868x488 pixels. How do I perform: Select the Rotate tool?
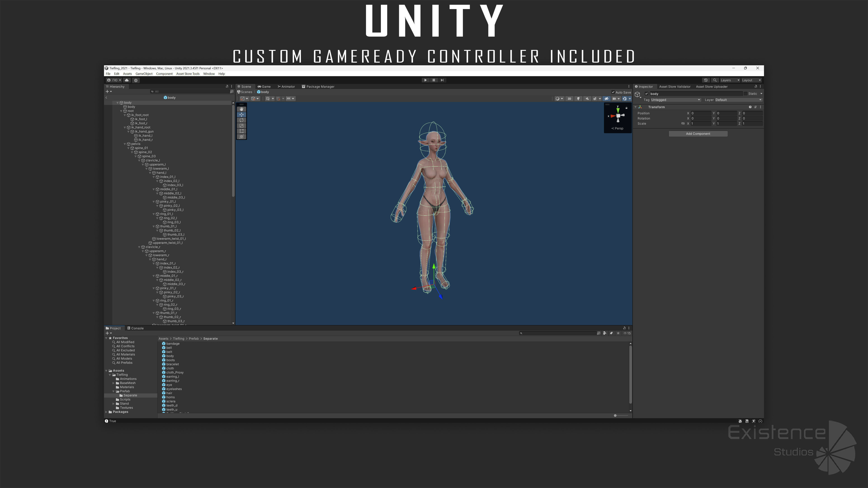click(x=241, y=120)
